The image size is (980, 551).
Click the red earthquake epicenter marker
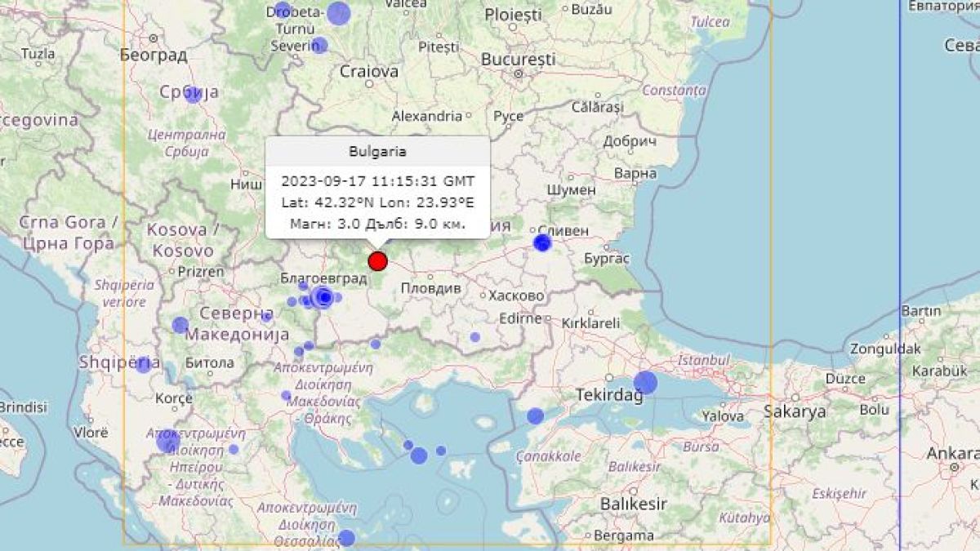[377, 261]
